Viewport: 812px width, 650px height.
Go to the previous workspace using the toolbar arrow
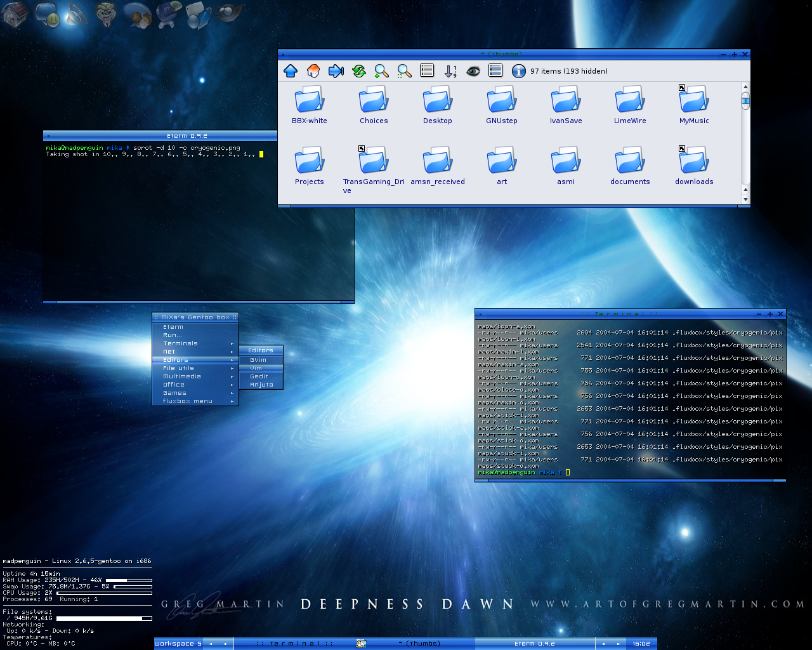tap(211, 644)
